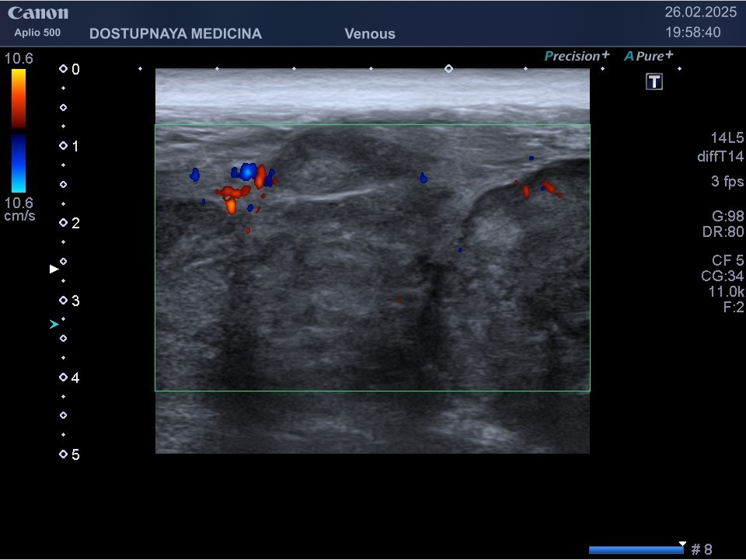Click the frame number #8 label
The image size is (746, 560).
tap(701, 550)
